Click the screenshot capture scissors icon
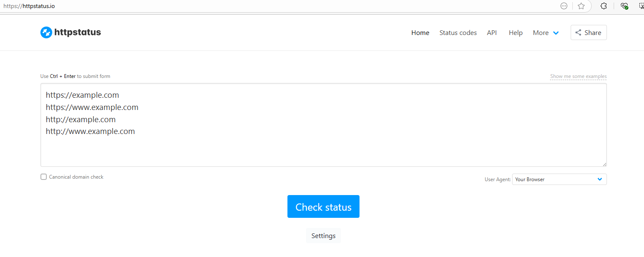 click(x=641, y=6)
